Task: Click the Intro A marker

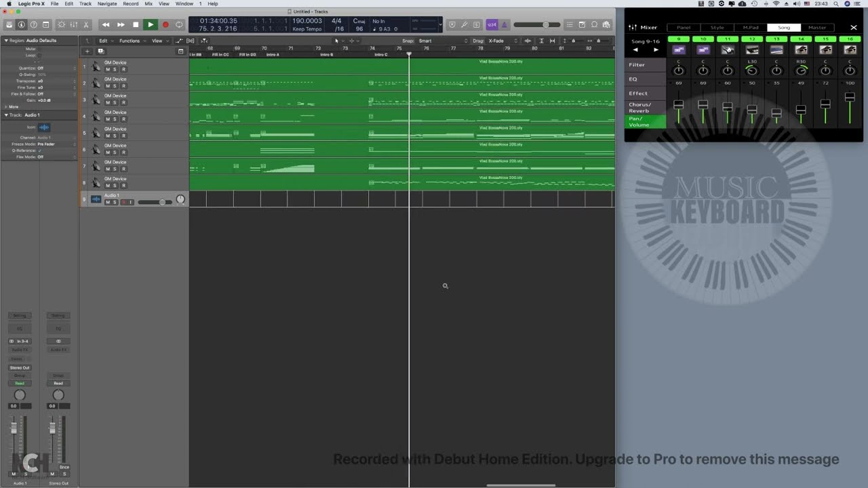Action: pos(273,54)
